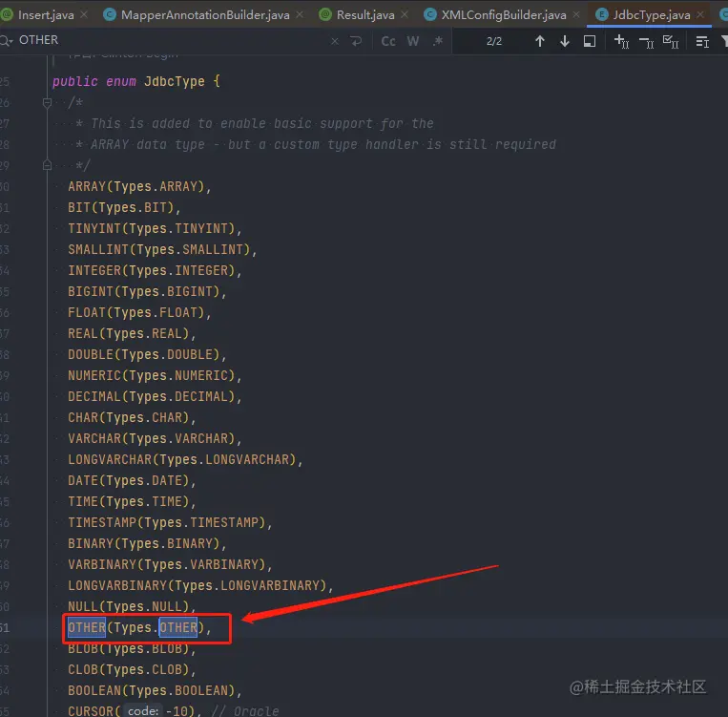The image size is (728, 717).
Task: Click the INTEGER(Types.INTEGER) line
Action: pyautogui.click(x=155, y=270)
